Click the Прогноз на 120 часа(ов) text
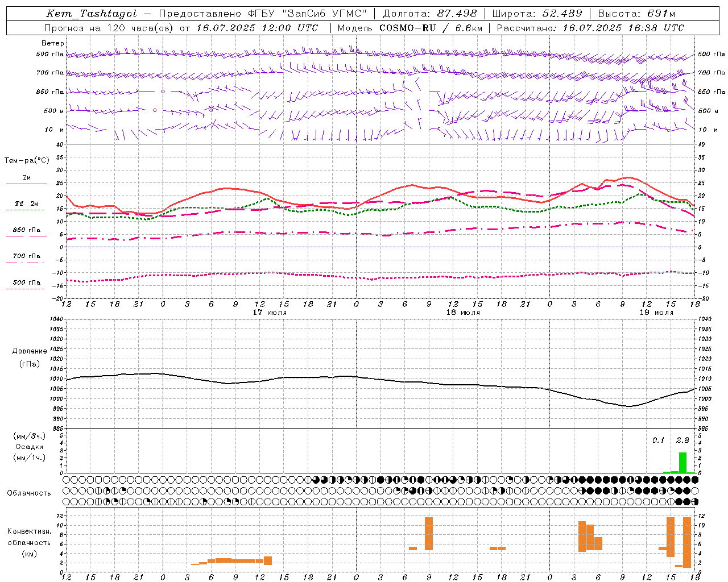The width and height of the screenshot is (728, 582). click(110, 28)
